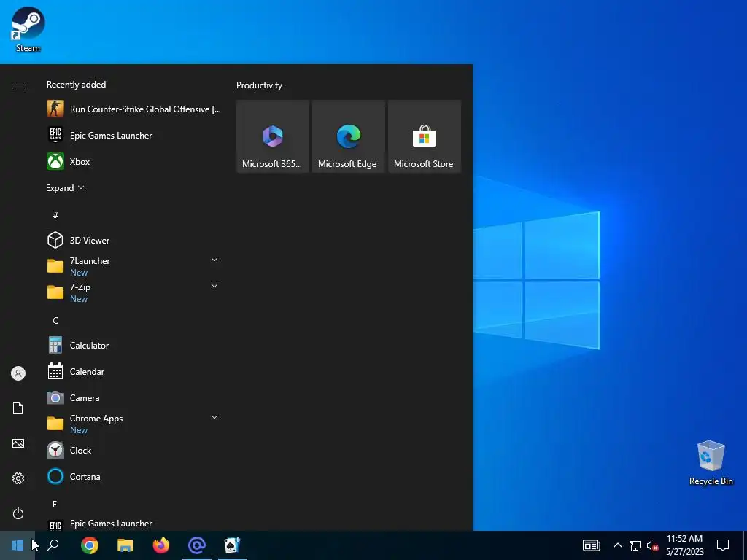
Task: Open taskbar Search magnifier
Action: coord(53,545)
